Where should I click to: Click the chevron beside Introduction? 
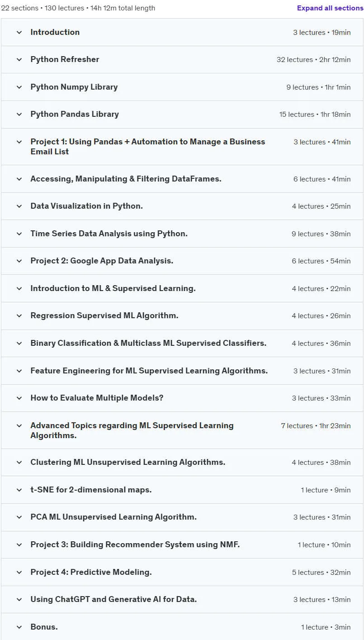pyautogui.click(x=19, y=33)
